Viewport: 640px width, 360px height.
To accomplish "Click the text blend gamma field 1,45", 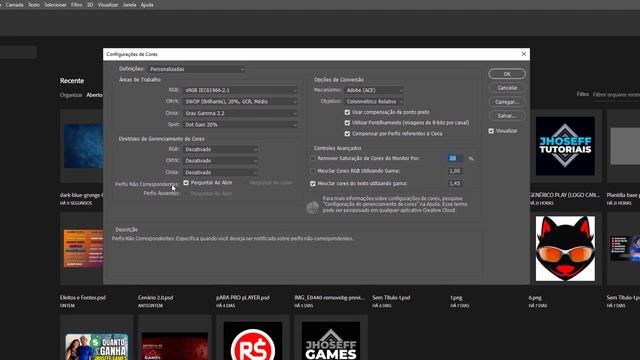I will click(x=455, y=184).
